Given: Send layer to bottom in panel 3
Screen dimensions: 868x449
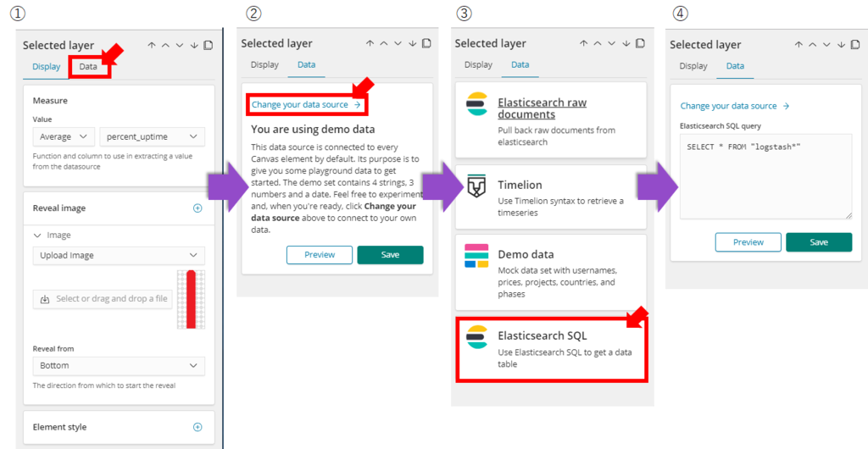Looking at the screenshot, I should (x=626, y=43).
